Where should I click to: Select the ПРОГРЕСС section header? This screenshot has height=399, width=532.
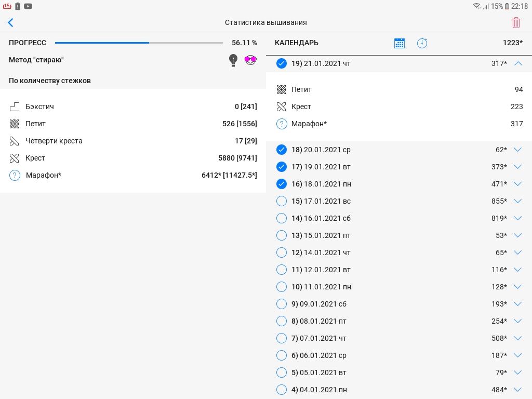click(x=28, y=43)
